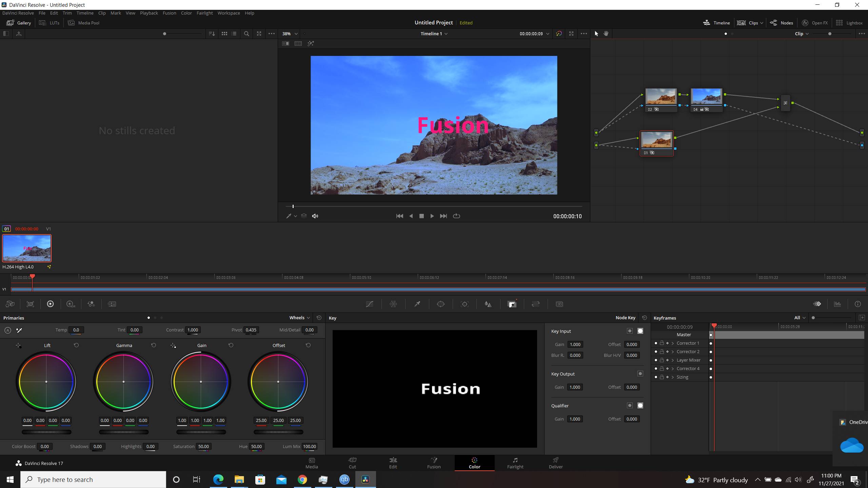This screenshot has width=868, height=488.
Task: Toggle Key Input bypass checkbox
Action: pos(630,331)
